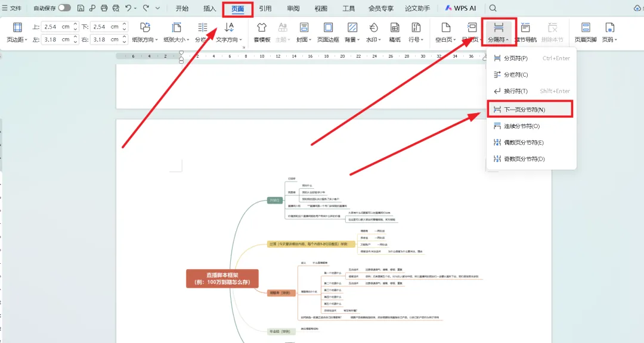Select 下一页分节符(N) section break
Viewport: 644px width, 343px height.
pyautogui.click(x=530, y=110)
